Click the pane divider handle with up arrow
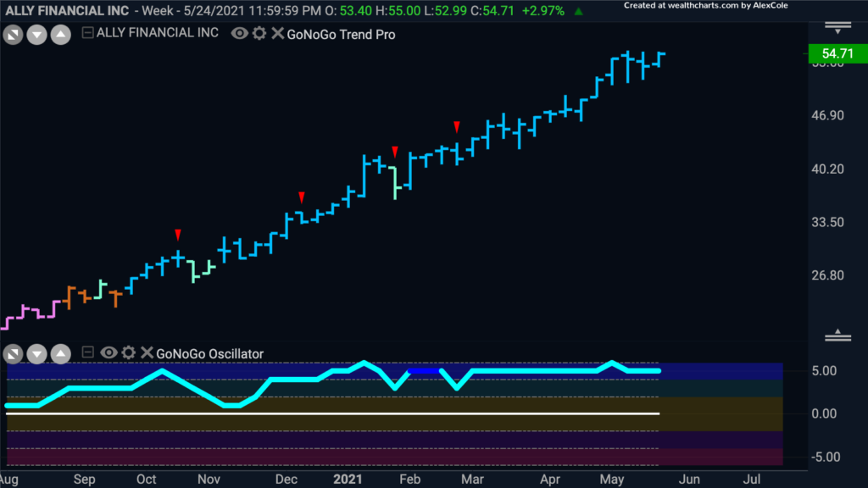868x488 pixels. 837,335
